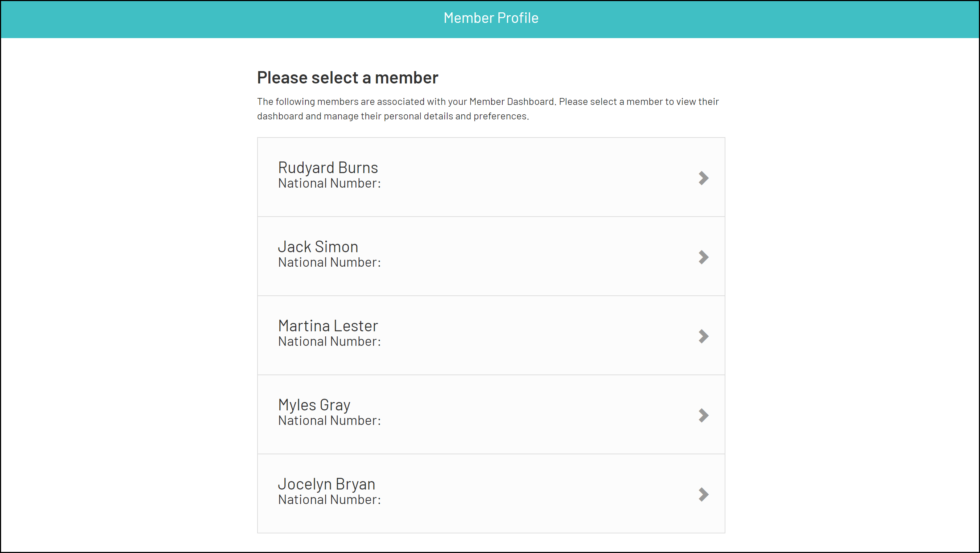The height and width of the screenshot is (553, 980).
Task: Click National Number label under Rudyard Burns
Action: click(x=329, y=184)
